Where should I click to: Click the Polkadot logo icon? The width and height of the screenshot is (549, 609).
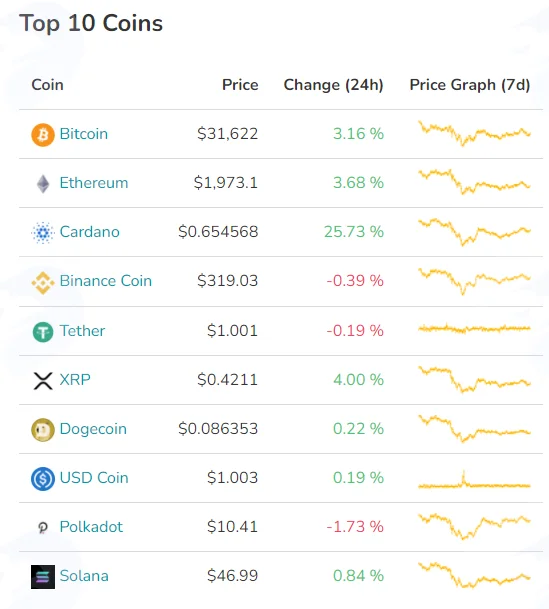[x=43, y=527]
